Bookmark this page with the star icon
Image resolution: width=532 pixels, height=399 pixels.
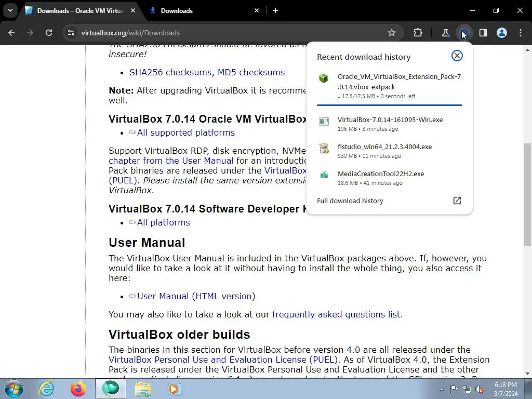[x=392, y=33]
